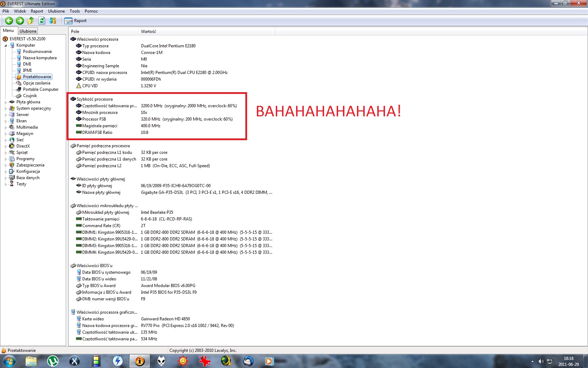Select Nazwa komputera in the tree
Image resolution: width=588 pixels, height=368 pixels.
[40, 58]
